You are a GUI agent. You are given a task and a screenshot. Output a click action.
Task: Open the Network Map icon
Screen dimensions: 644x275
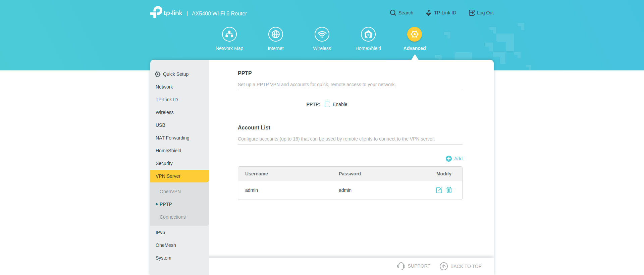point(229,34)
